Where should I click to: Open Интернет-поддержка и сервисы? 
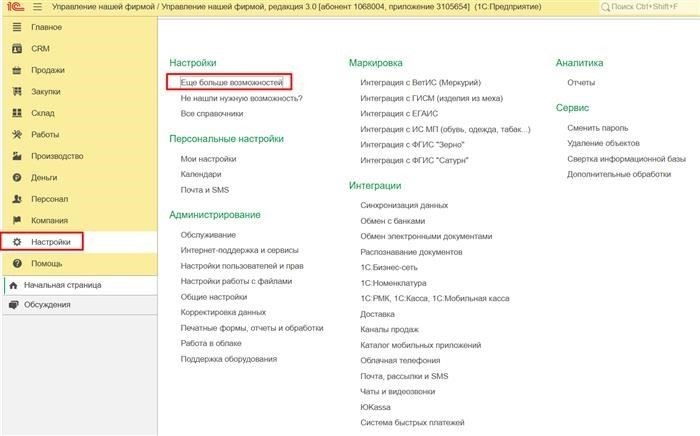239,250
